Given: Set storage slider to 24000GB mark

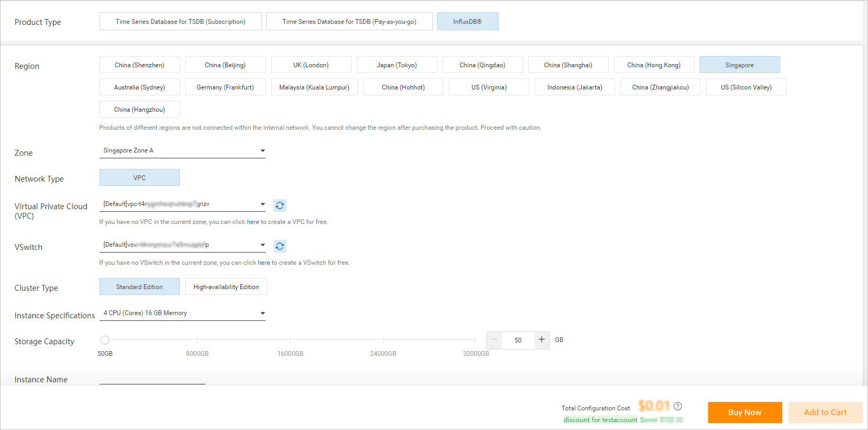Looking at the screenshot, I should pyautogui.click(x=383, y=340).
